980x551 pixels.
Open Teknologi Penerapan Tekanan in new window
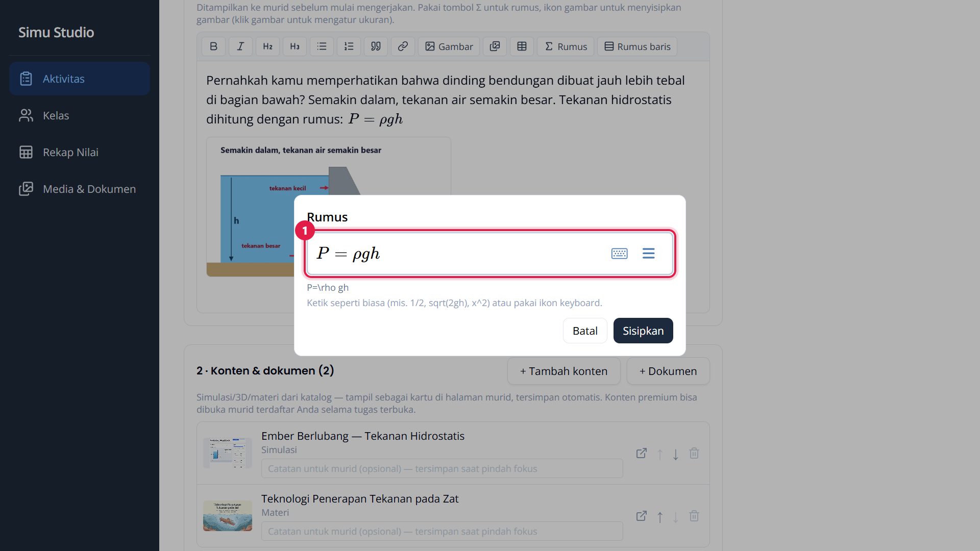(642, 516)
